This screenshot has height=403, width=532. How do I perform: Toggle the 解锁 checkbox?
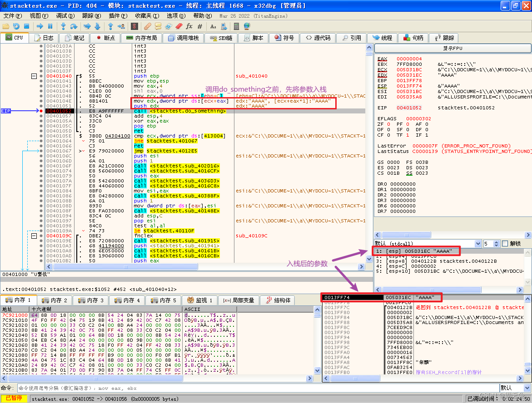505,243
